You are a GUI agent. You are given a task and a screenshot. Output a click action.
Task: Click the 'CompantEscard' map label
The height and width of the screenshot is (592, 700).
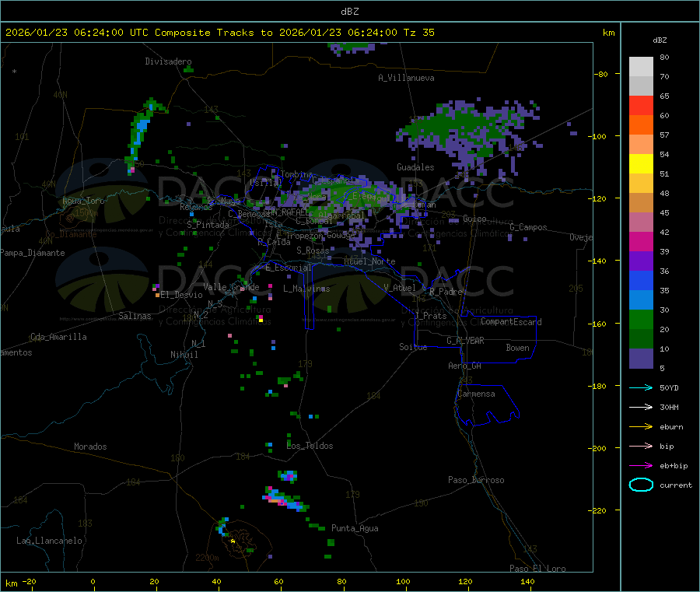[511, 321]
